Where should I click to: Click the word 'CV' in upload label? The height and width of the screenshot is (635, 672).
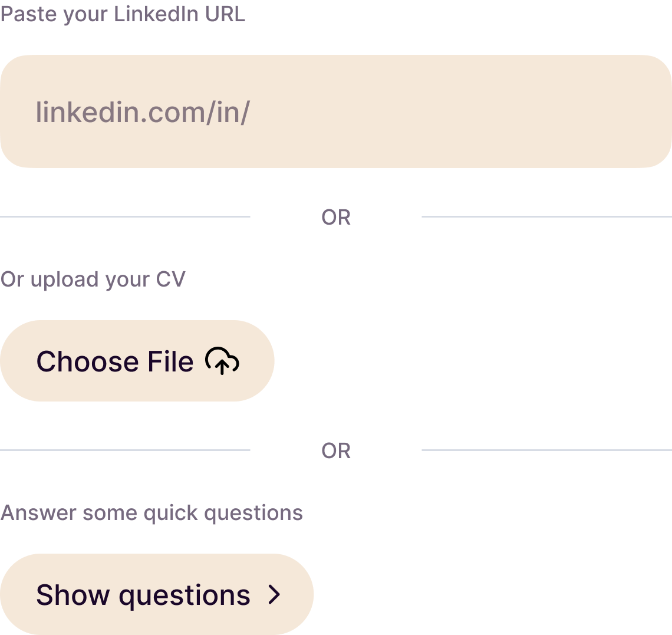[170, 279]
